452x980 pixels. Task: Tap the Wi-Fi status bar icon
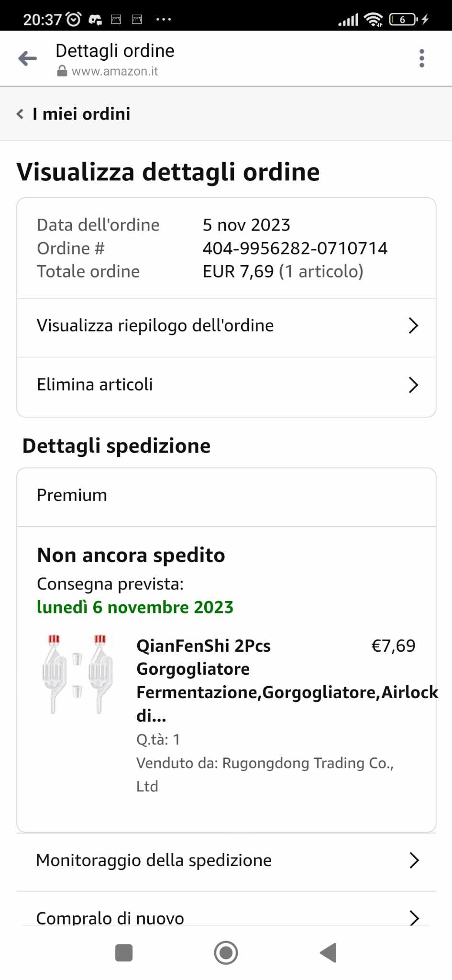[x=373, y=19]
